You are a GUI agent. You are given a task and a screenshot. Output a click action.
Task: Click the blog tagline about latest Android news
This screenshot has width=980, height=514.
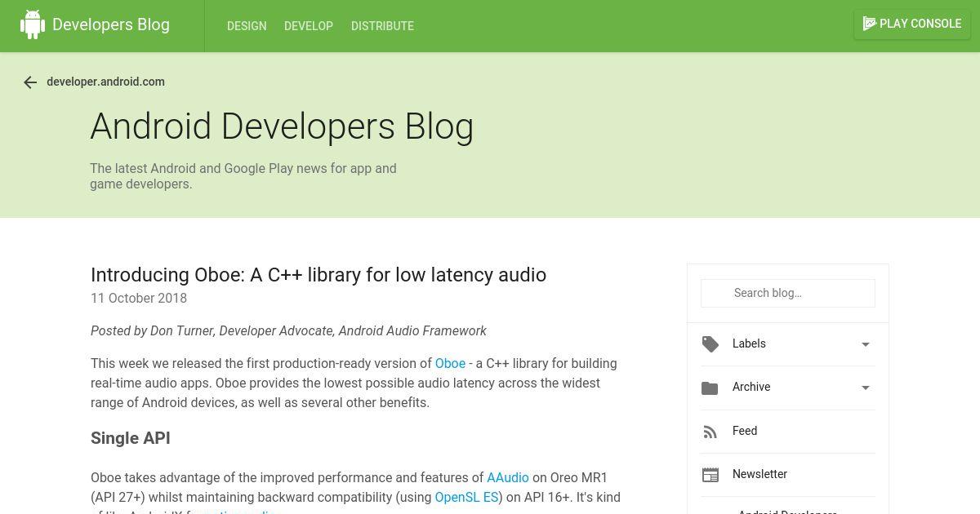tap(243, 176)
